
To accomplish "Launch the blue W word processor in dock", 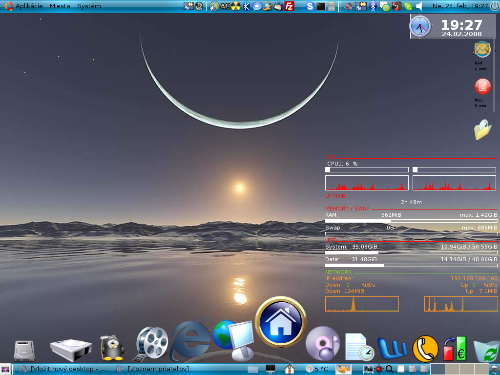I will [392, 348].
